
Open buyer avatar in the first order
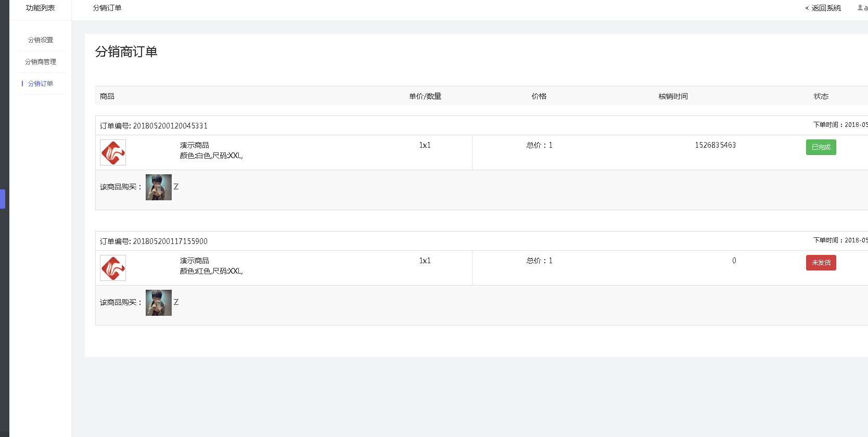click(159, 187)
